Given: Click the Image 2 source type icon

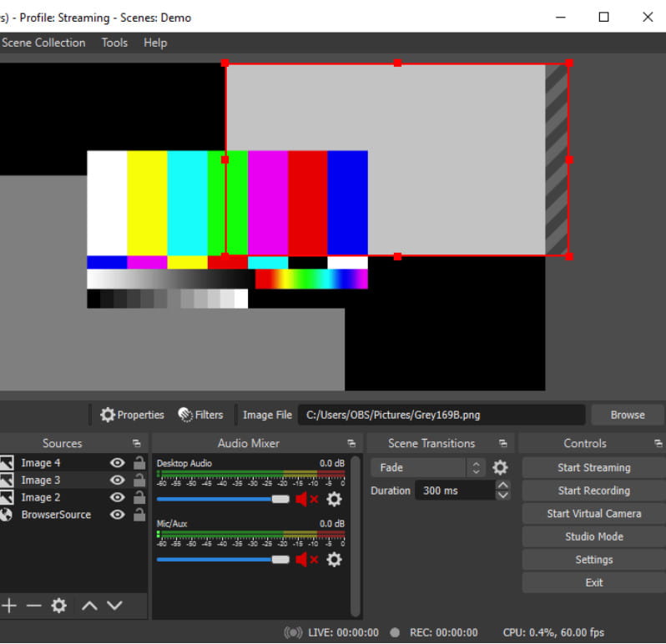Looking at the screenshot, I should (7, 497).
